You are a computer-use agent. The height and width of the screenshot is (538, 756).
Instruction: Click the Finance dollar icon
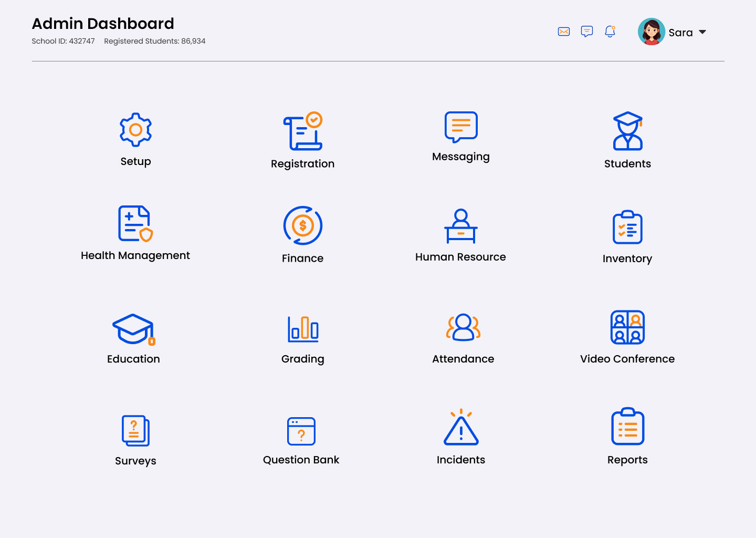click(303, 225)
